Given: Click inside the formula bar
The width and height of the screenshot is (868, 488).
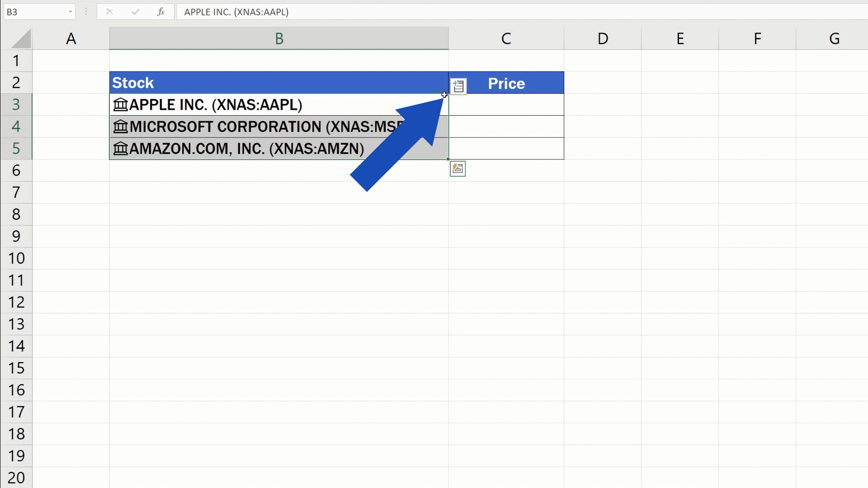Looking at the screenshot, I should click(x=370, y=12).
